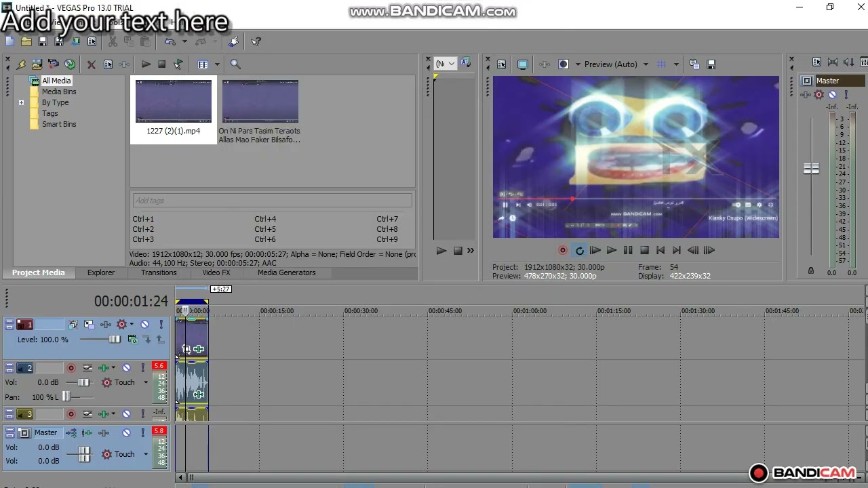Viewport: 868px width, 488px height.
Task: Open track 2 Touch automation mode dropdown
Action: [x=145, y=383]
